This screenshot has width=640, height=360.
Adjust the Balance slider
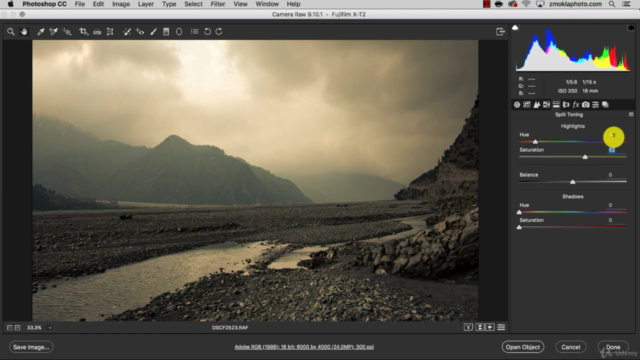[573, 182]
